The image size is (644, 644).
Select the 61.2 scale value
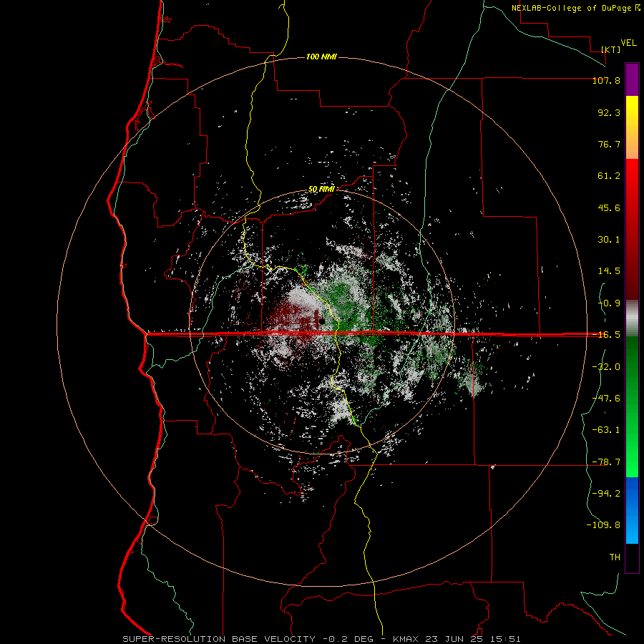(x=609, y=176)
